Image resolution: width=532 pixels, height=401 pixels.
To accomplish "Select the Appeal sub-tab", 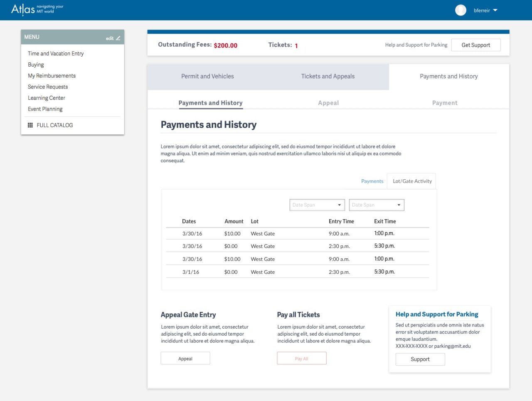I will [x=328, y=103].
